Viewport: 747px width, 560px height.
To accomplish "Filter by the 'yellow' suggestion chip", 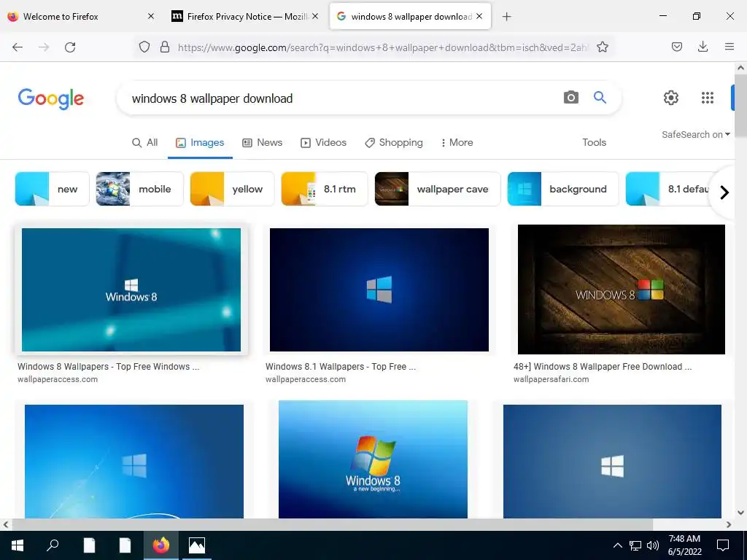I will coord(232,189).
